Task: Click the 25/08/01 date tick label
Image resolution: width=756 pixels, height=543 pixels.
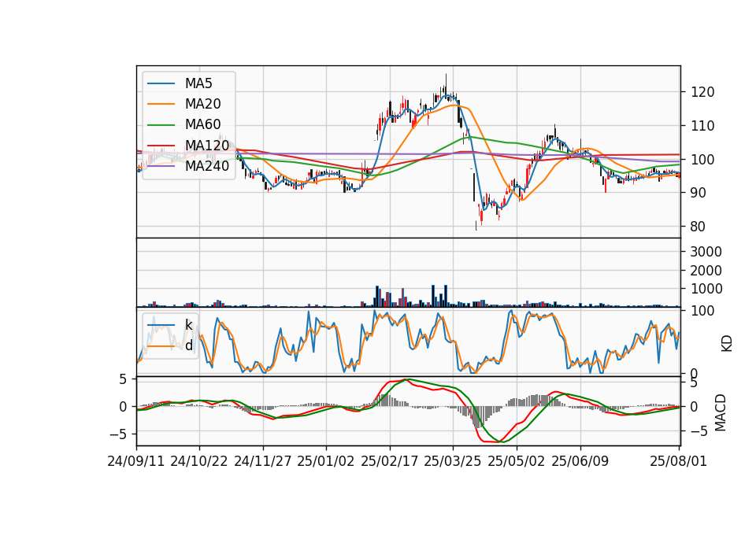Action: click(678, 461)
